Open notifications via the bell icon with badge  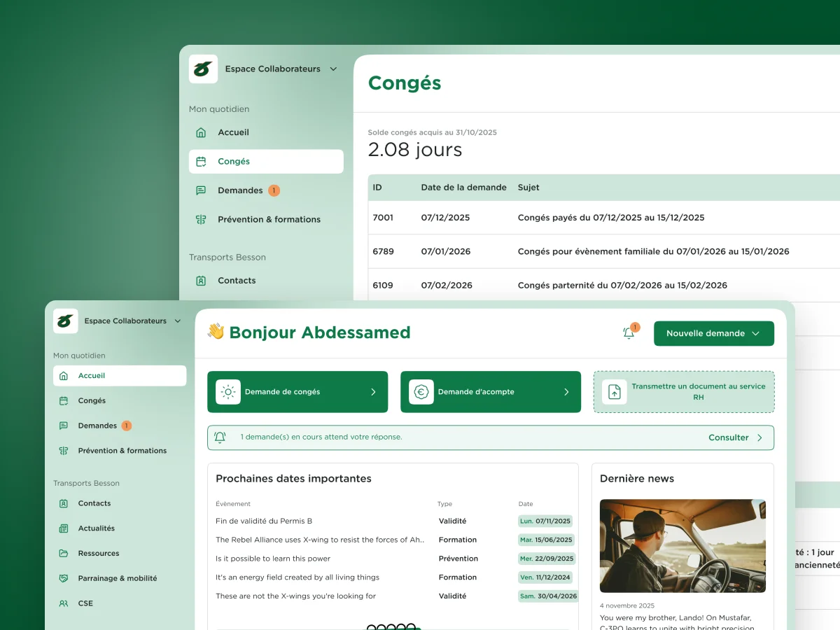click(x=629, y=333)
